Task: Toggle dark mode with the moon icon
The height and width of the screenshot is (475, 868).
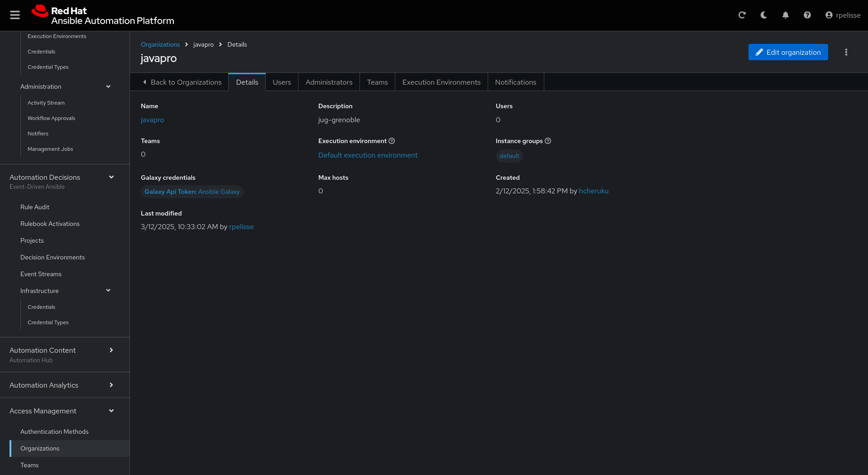Action: 764,15
